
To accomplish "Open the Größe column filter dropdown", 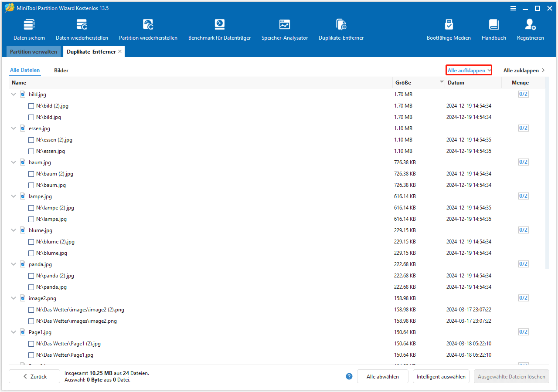I will point(441,82).
